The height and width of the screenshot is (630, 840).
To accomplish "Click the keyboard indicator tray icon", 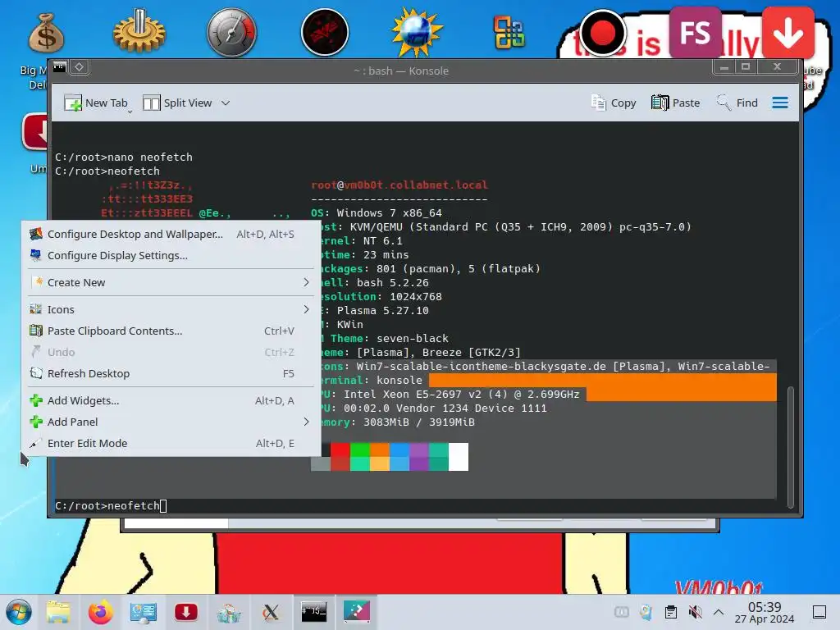I will [x=622, y=612].
